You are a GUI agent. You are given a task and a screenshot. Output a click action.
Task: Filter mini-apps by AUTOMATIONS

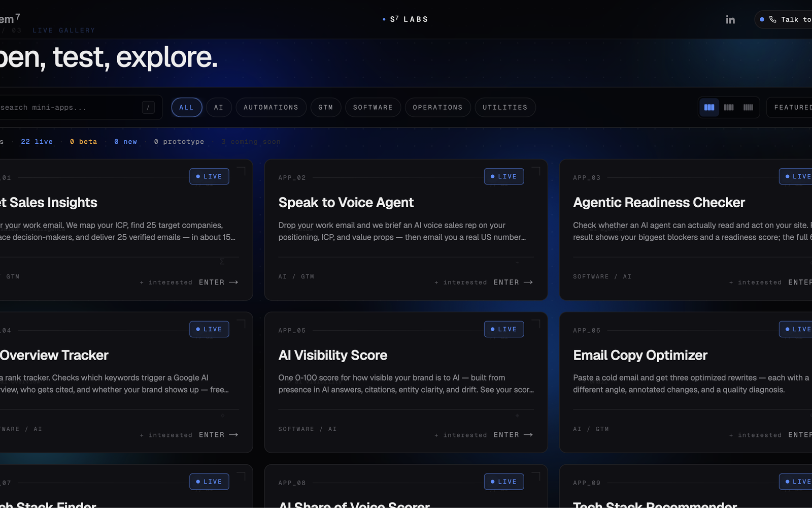coord(271,107)
